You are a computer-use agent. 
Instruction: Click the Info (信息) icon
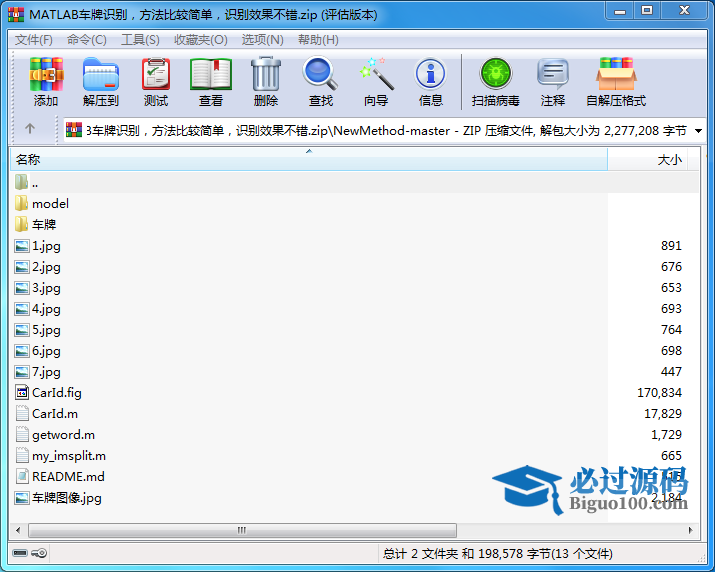click(x=430, y=74)
